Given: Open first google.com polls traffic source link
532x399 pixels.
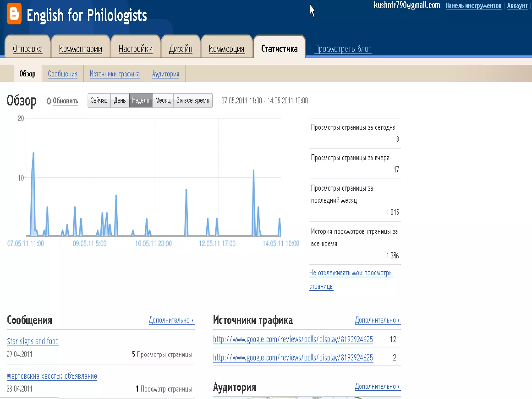Looking at the screenshot, I should click(x=293, y=340).
